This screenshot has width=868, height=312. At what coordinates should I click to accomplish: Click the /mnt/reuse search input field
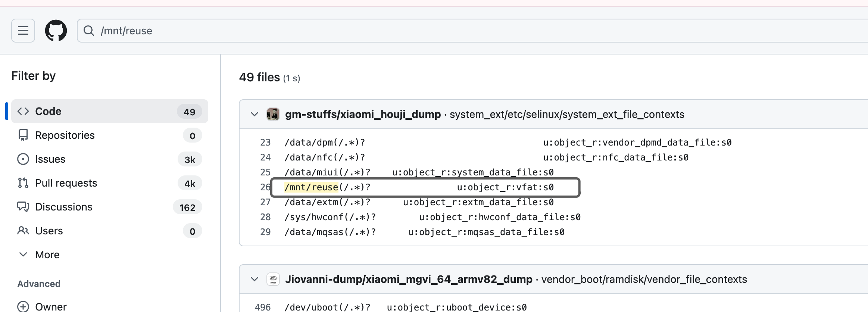click(x=448, y=31)
